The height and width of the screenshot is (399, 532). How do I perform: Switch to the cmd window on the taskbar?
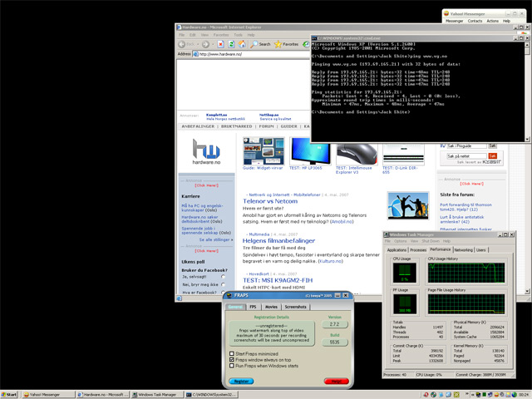click(x=211, y=395)
